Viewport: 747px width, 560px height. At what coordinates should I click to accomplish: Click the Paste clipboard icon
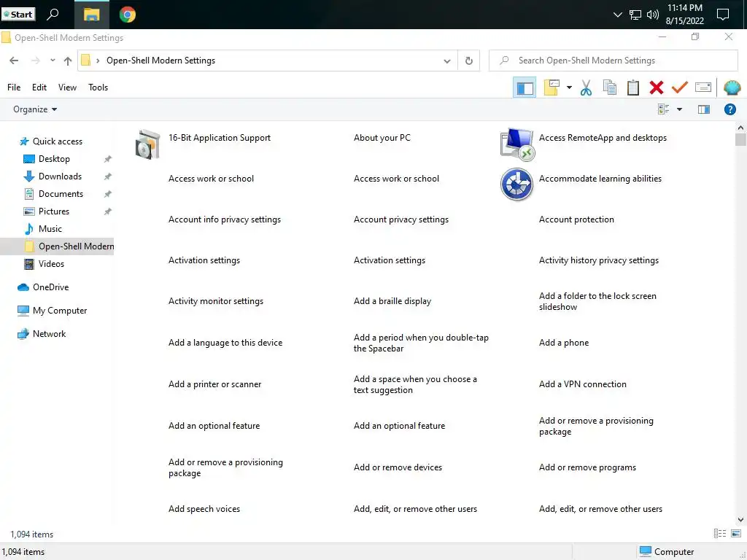(x=633, y=87)
